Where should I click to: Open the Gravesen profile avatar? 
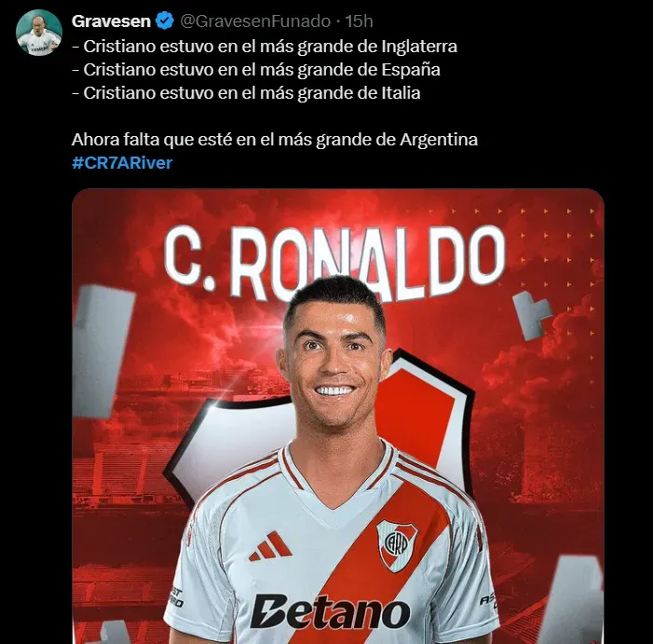click(x=39, y=33)
